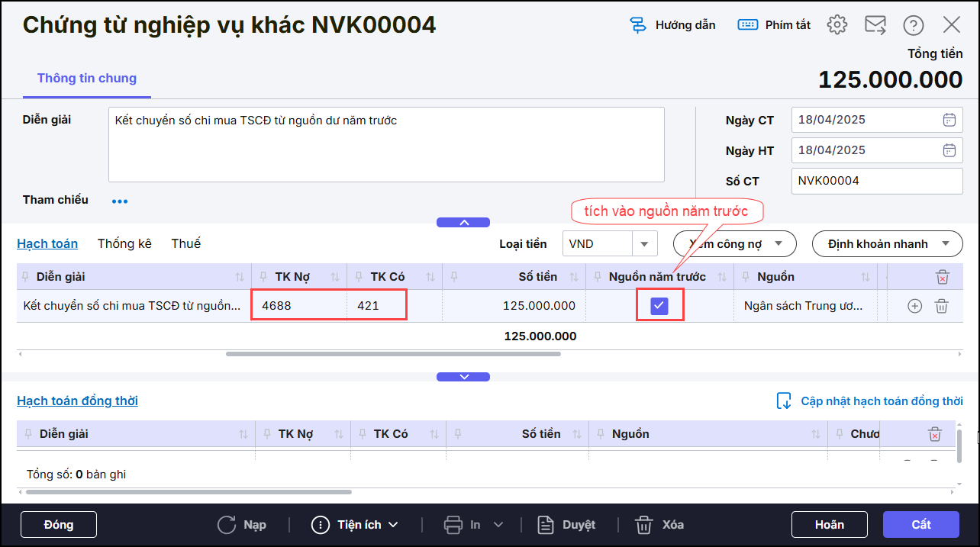Sort by TK Nợ column in Hạch toán

[x=337, y=277]
